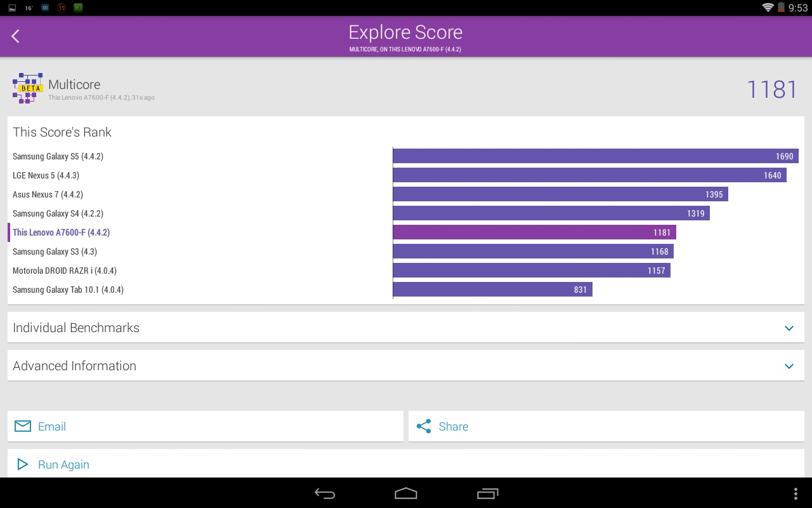Screen dimensions: 812x508
Task: Expand the Advanced Information chevron
Action: 789,366
